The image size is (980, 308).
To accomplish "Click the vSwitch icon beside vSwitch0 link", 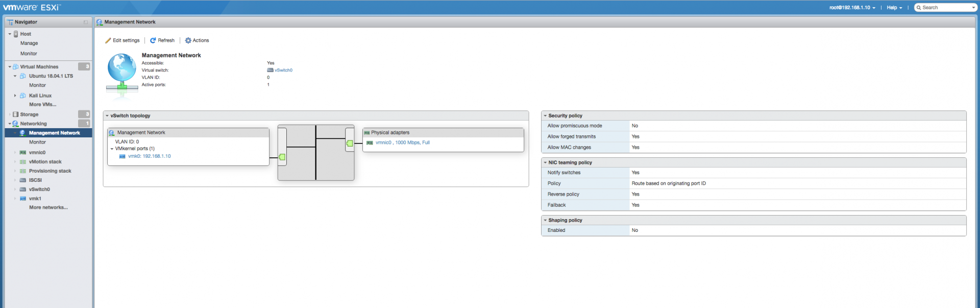I will 271,70.
